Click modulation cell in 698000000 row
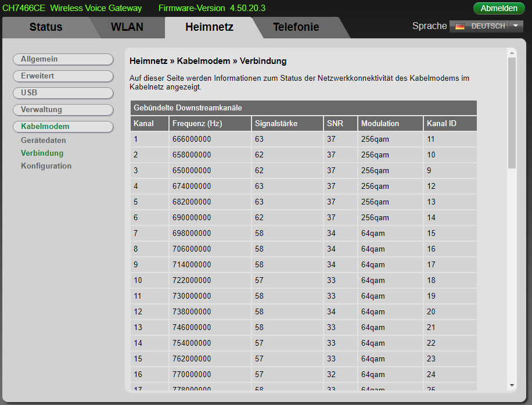This screenshot has height=405, width=532. 390,233
